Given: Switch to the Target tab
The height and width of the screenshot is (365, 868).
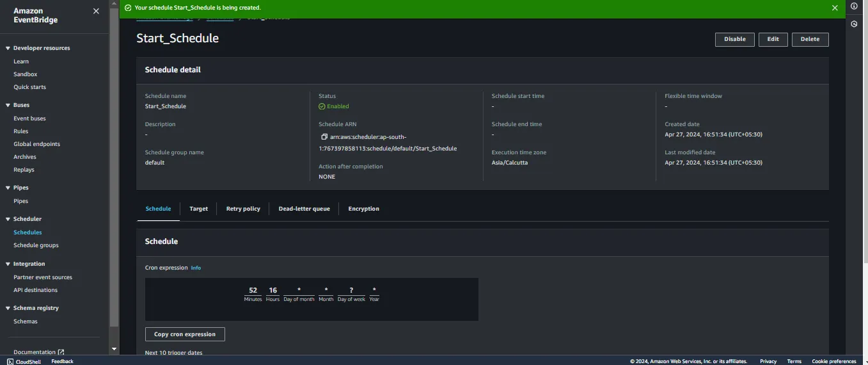Looking at the screenshot, I should [199, 209].
